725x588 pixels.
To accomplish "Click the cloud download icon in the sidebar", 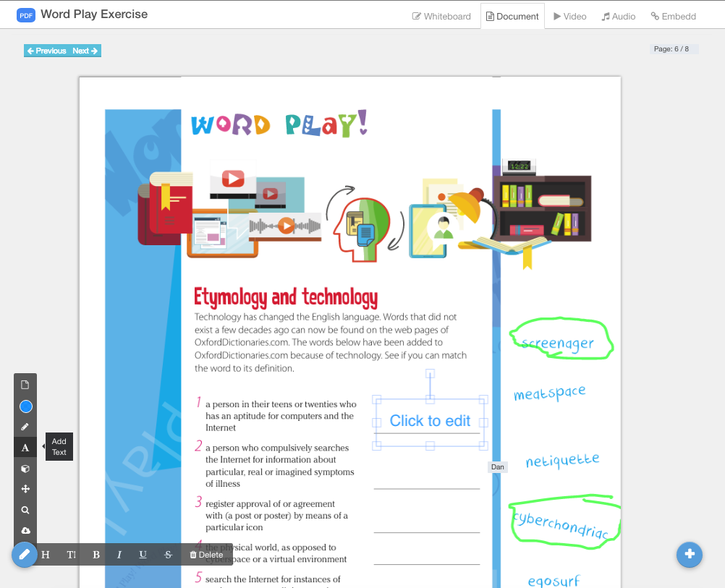I will (25, 530).
